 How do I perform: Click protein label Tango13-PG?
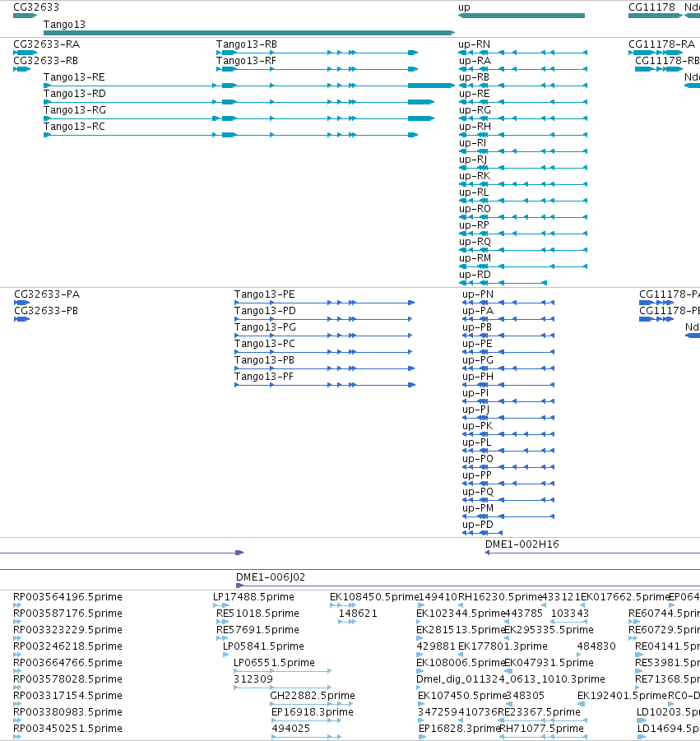[x=265, y=327]
